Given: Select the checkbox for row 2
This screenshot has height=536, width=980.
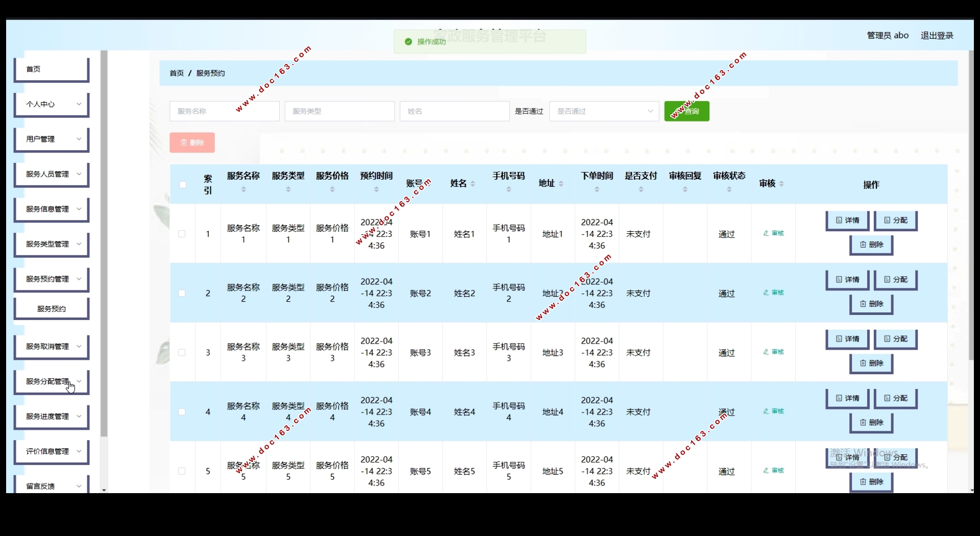Looking at the screenshot, I should point(182,293).
